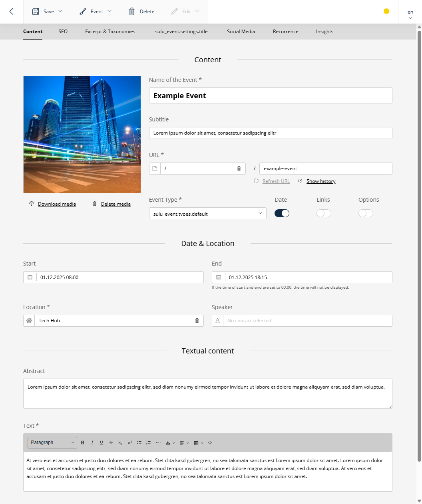Insert an external link in editor
The width and height of the screenshot is (422, 504).
158,442
